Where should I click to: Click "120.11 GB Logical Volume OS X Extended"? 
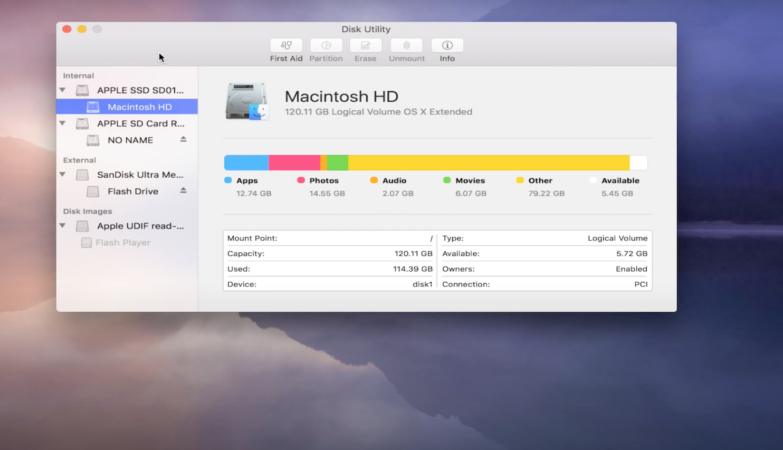pos(379,112)
